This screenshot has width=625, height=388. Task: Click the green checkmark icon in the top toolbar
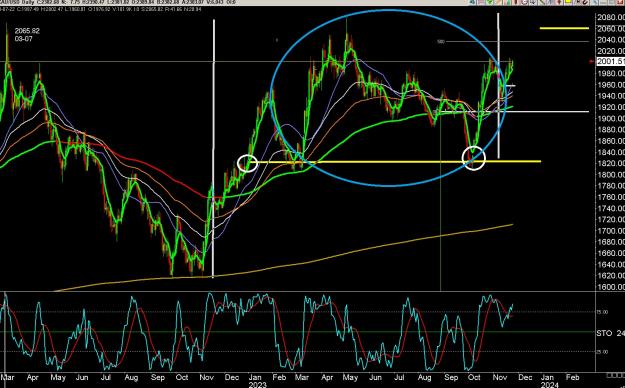pyautogui.click(x=489, y=2)
